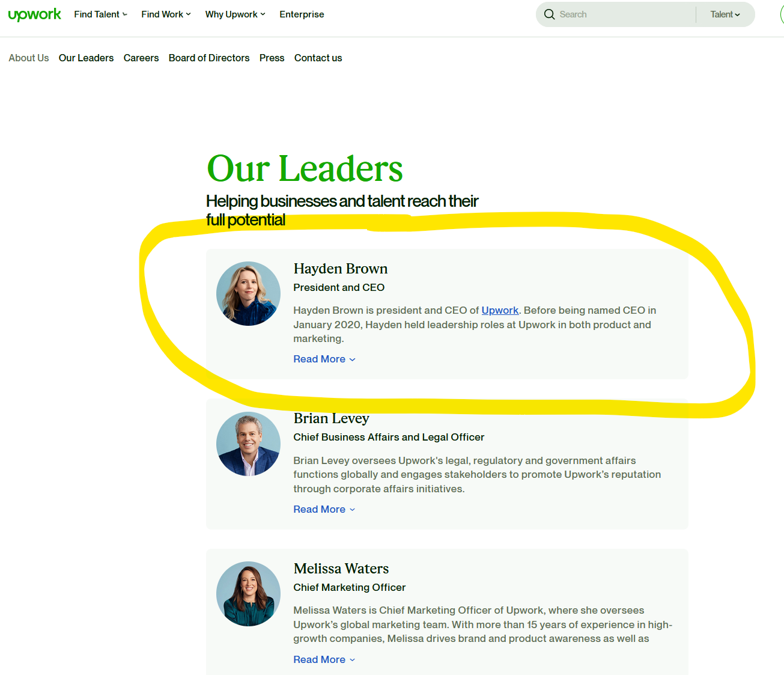Image resolution: width=784 pixels, height=675 pixels.
Task: Expand Read More for Hayden Brown
Action: [x=324, y=359]
